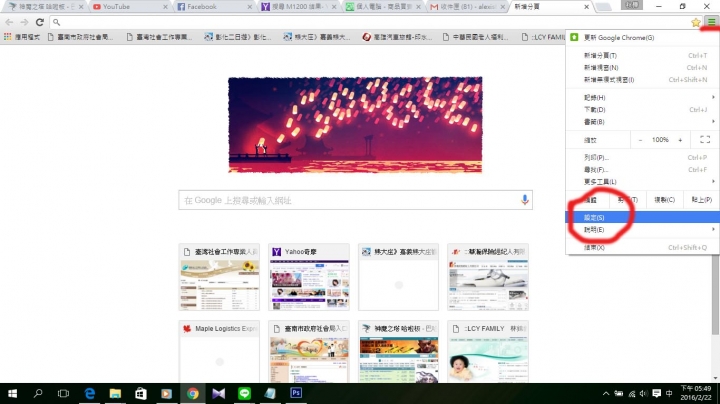Open the Maple Logistics Express tile
Viewport: 720px width, 404px height.
(x=219, y=351)
